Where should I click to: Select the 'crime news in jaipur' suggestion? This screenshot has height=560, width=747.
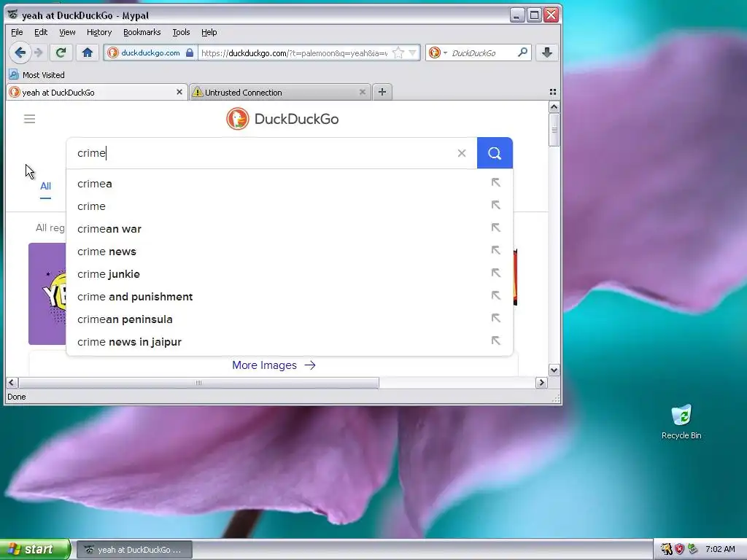[x=290, y=342]
